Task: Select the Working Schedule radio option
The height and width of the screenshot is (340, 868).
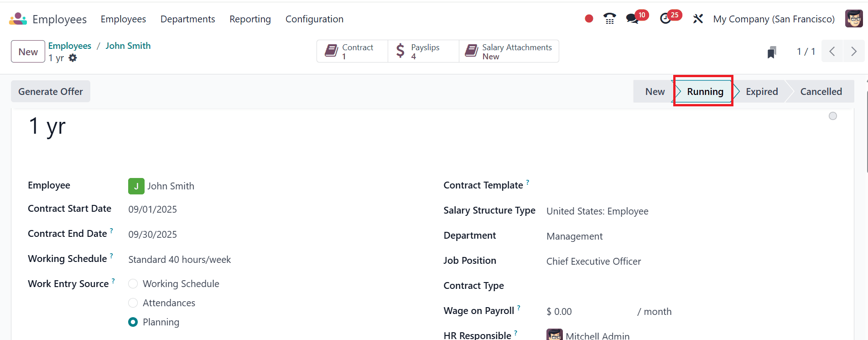Action: click(133, 284)
